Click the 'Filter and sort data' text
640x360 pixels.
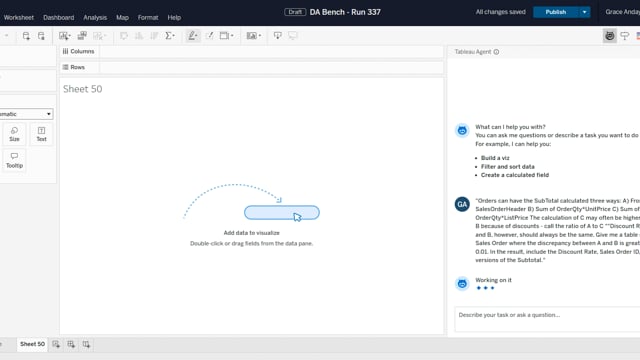click(507, 167)
